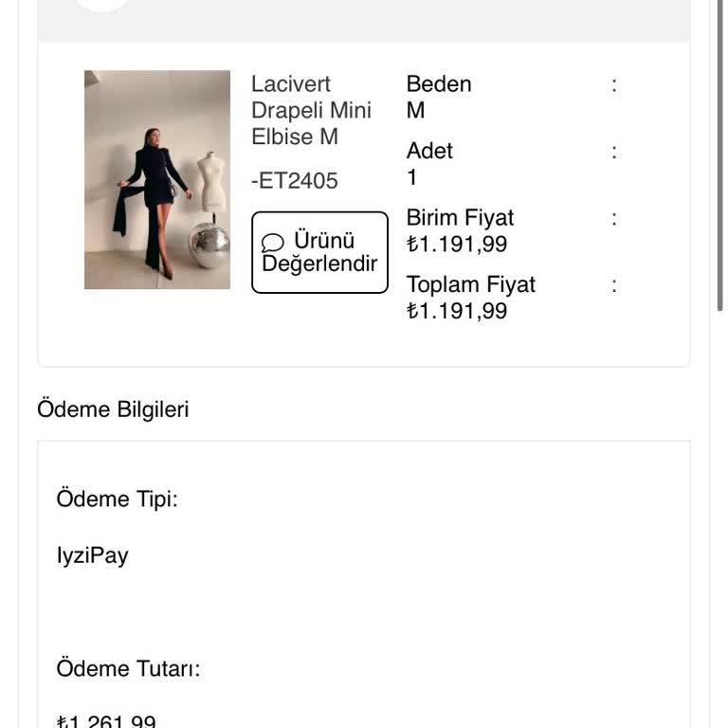Select the payment amount under Ödeme Tutarı
The height and width of the screenshot is (728, 728).
pos(106,721)
